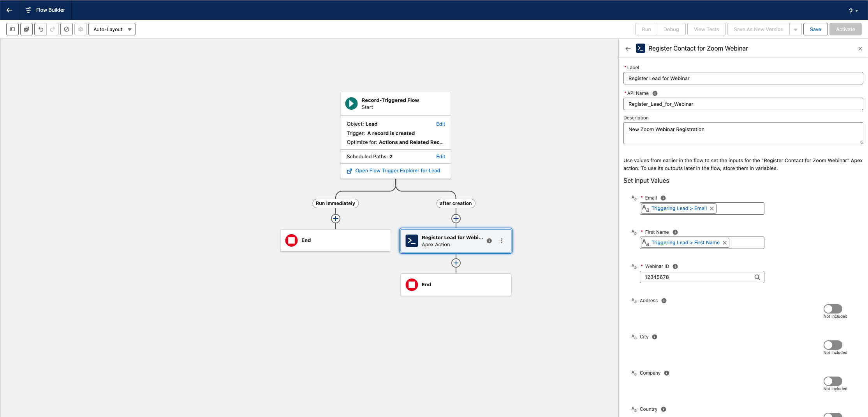Go back in the action properties panel
The width and height of the screenshot is (868, 417).
click(x=628, y=49)
